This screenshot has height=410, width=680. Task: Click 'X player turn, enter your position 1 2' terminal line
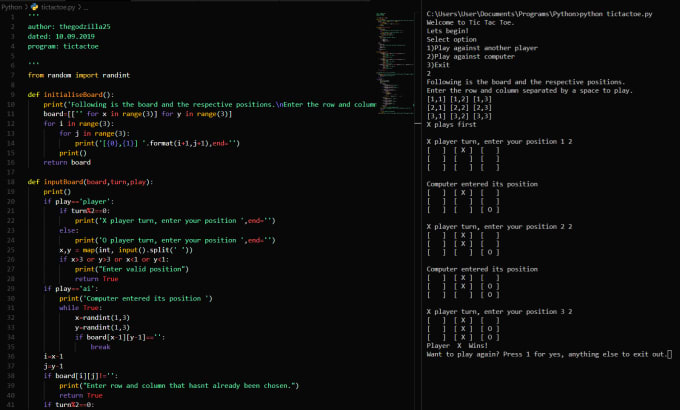point(499,141)
